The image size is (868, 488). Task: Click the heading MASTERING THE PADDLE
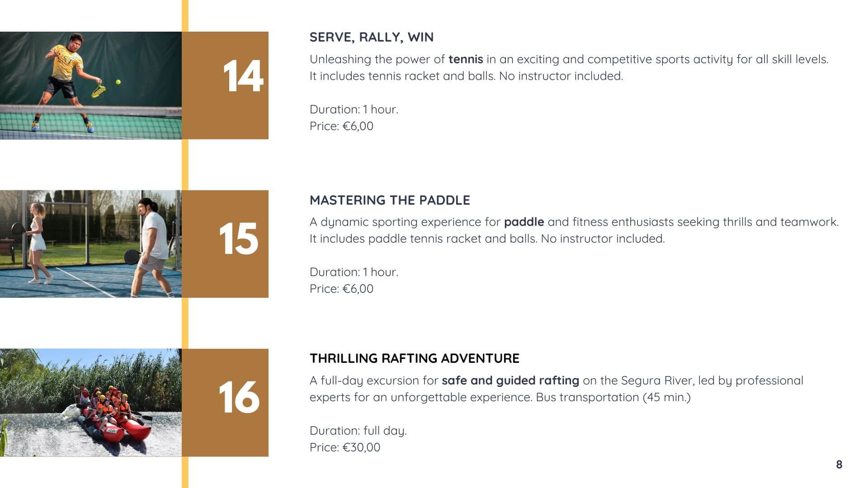point(390,200)
